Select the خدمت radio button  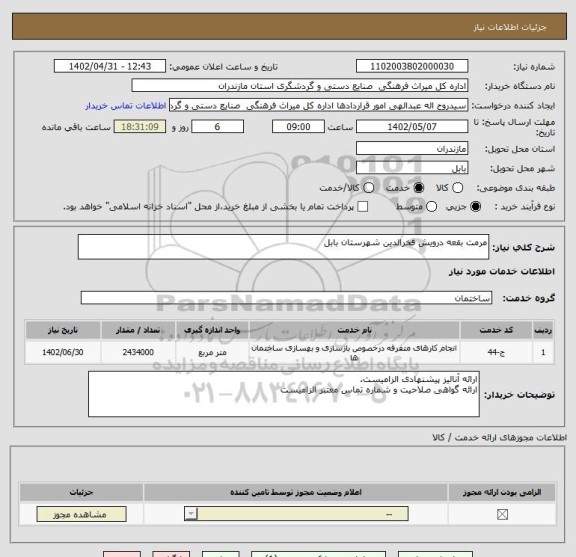click(x=419, y=188)
